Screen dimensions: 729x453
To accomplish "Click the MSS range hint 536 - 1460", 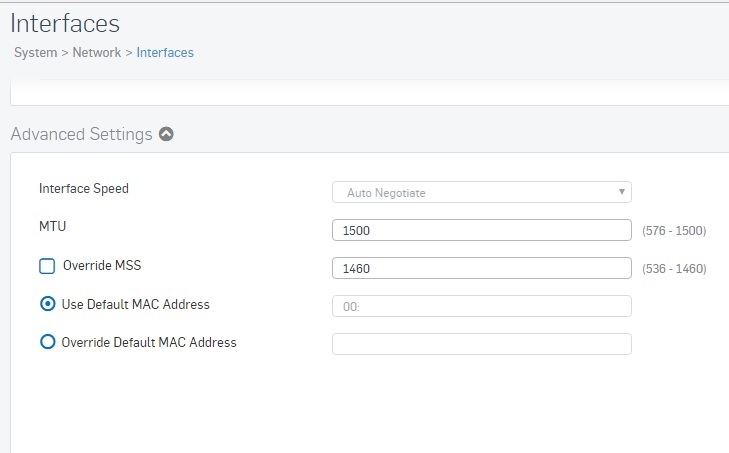I will tap(674, 269).
